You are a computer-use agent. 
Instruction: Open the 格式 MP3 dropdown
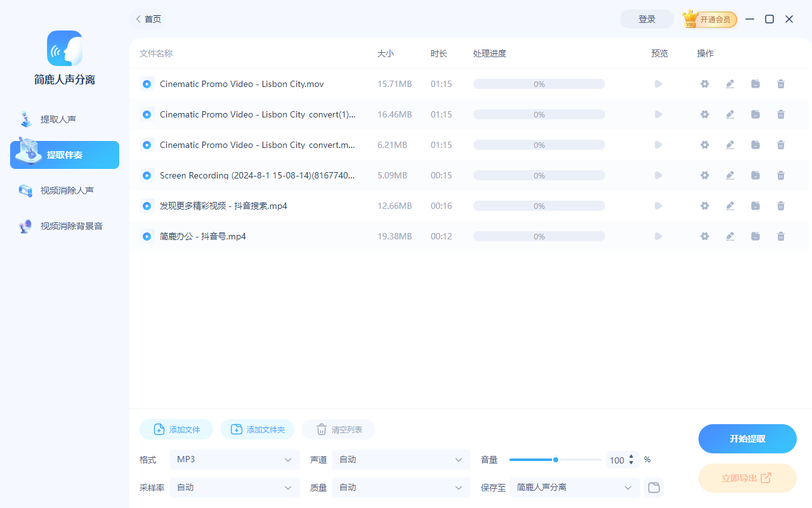click(x=235, y=459)
